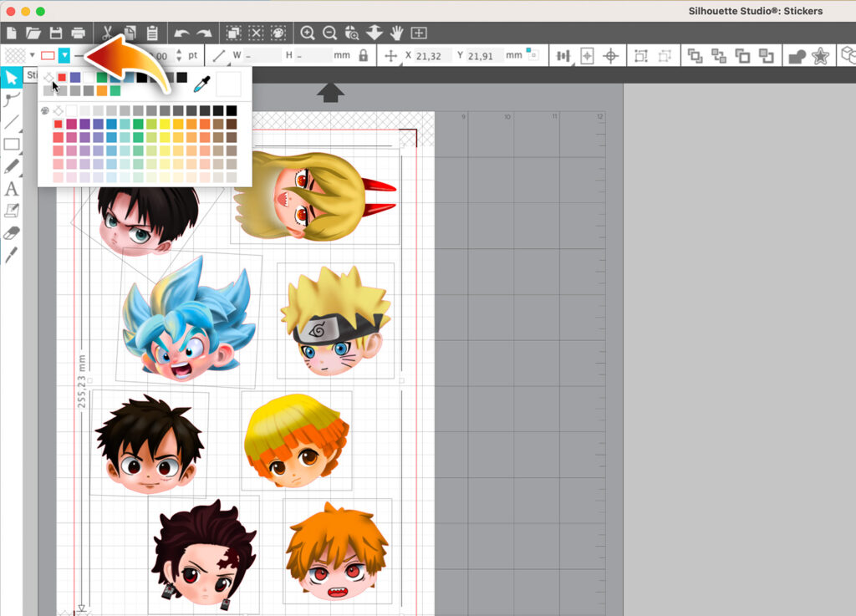Open the Align tools dropdown
The height and width of the screenshot is (616, 856).
coord(564,56)
